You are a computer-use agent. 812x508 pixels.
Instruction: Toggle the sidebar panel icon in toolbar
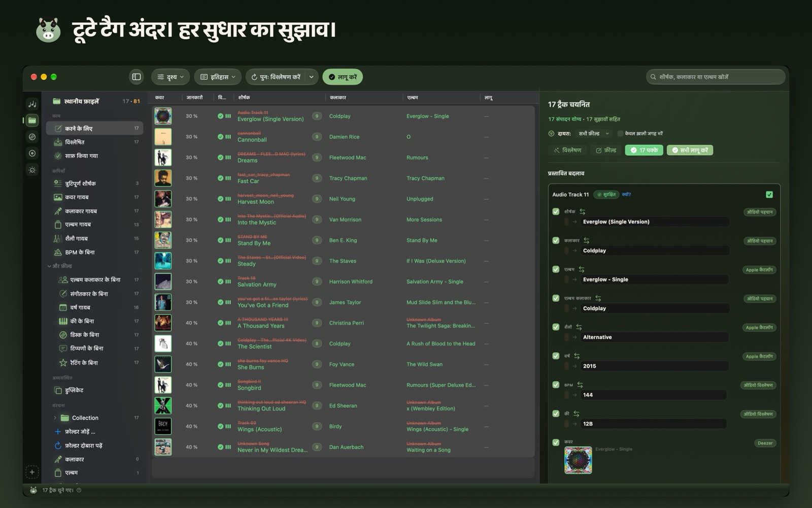click(137, 77)
